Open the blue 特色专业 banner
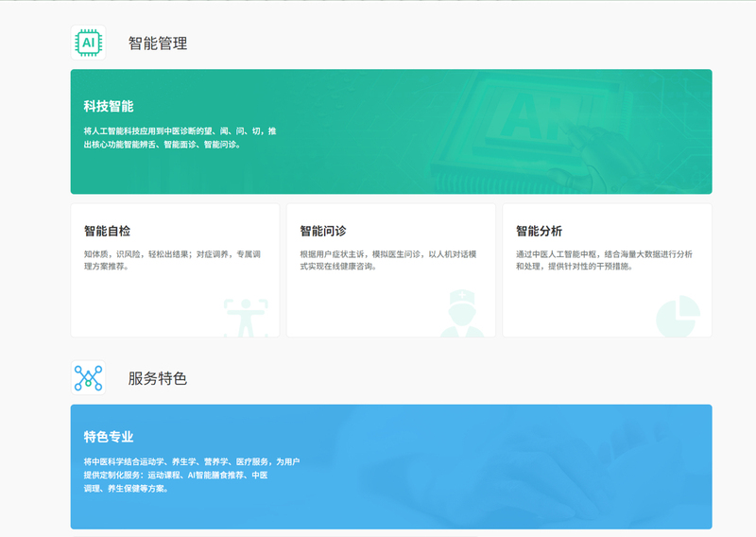The width and height of the screenshot is (756, 537). 391,466
